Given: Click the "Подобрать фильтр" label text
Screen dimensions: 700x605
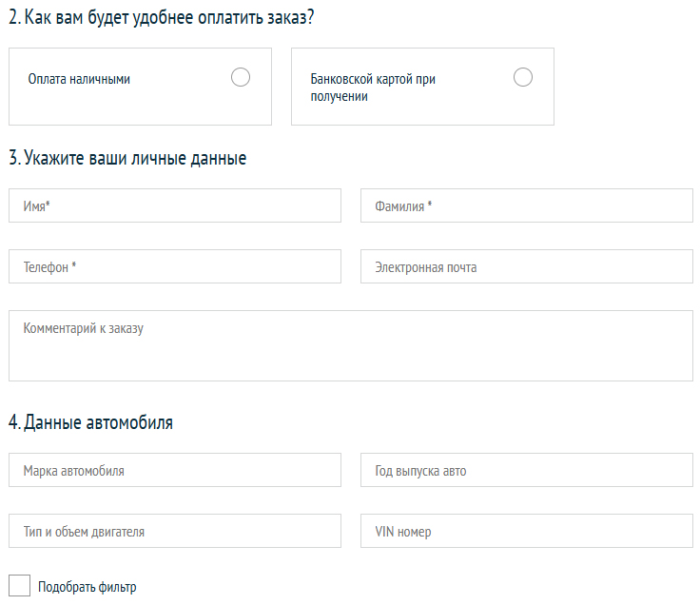Looking at the screenshot, I should (87, 587).
